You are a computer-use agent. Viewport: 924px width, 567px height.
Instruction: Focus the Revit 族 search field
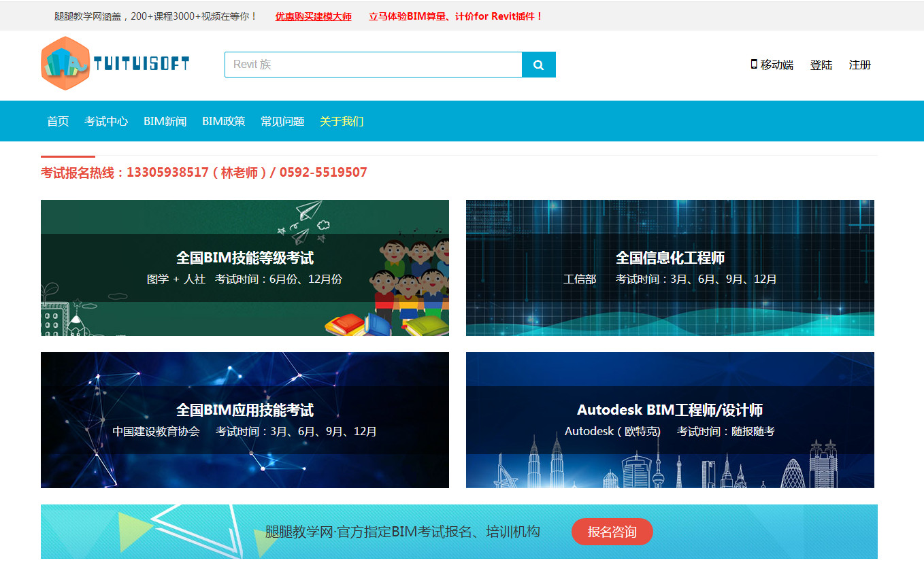pos(374,65)
